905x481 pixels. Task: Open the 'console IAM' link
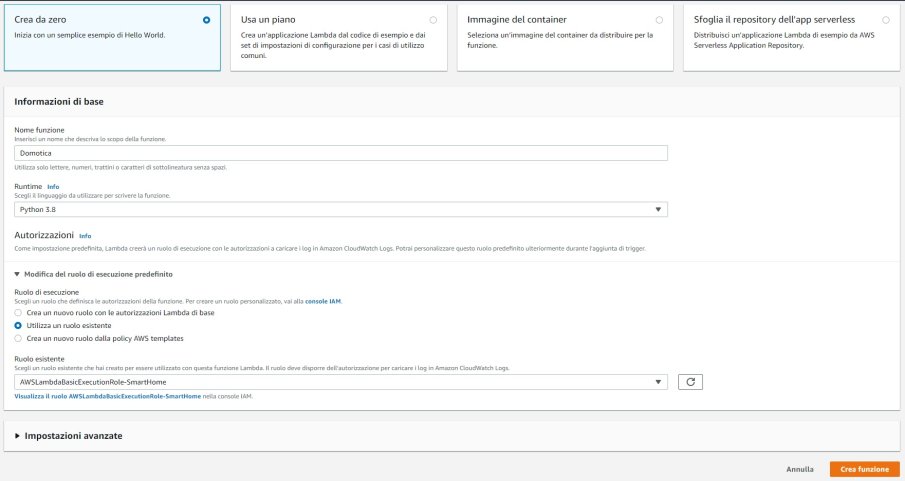coord(323,301)
